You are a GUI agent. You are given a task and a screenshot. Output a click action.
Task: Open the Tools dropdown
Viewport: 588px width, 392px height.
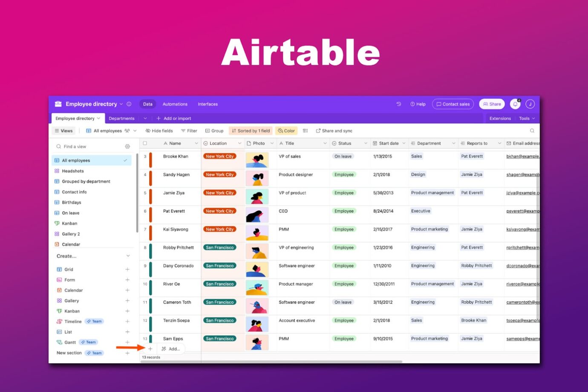tap(527, 118)
